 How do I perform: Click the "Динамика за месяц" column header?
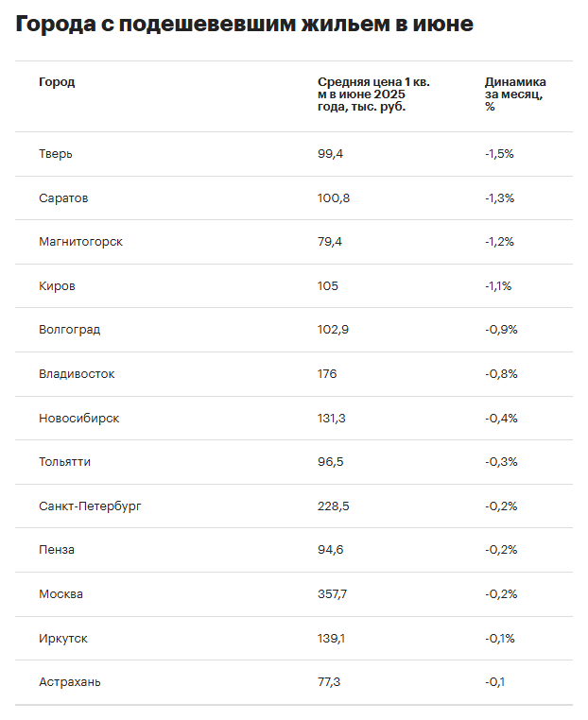tap(515, 94)
